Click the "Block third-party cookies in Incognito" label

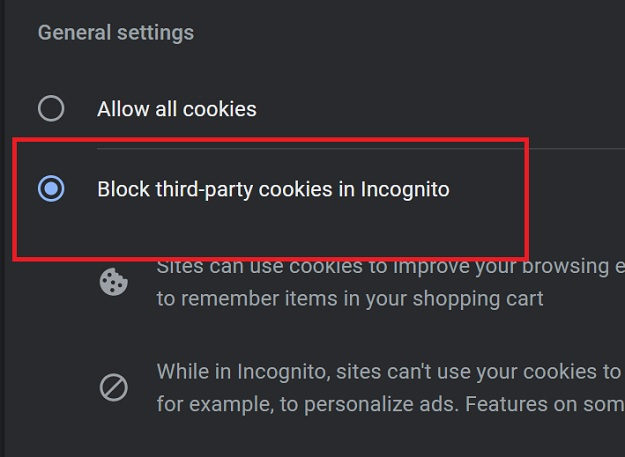point(273,189)
